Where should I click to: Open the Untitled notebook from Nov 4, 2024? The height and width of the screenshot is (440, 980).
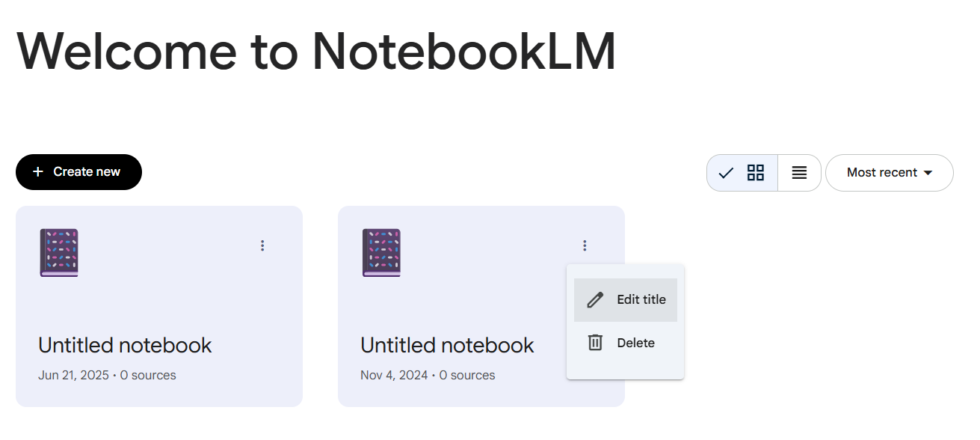(x=447, y=345)
